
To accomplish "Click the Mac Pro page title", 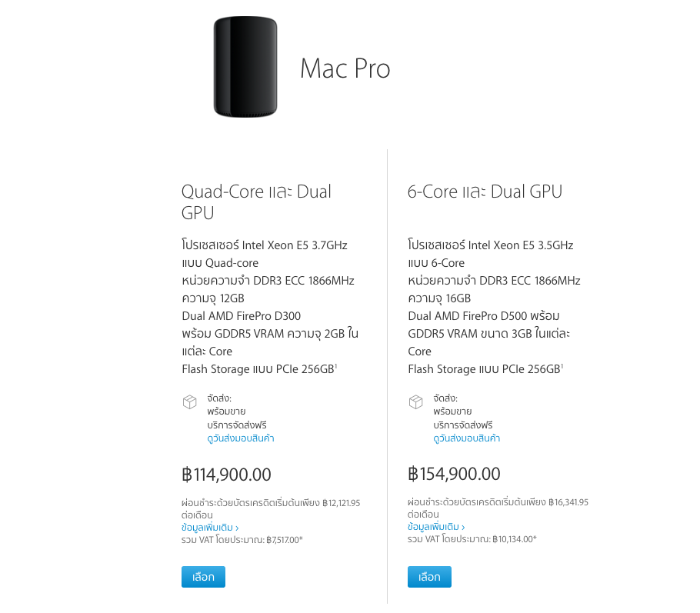I will click(345, 68).
